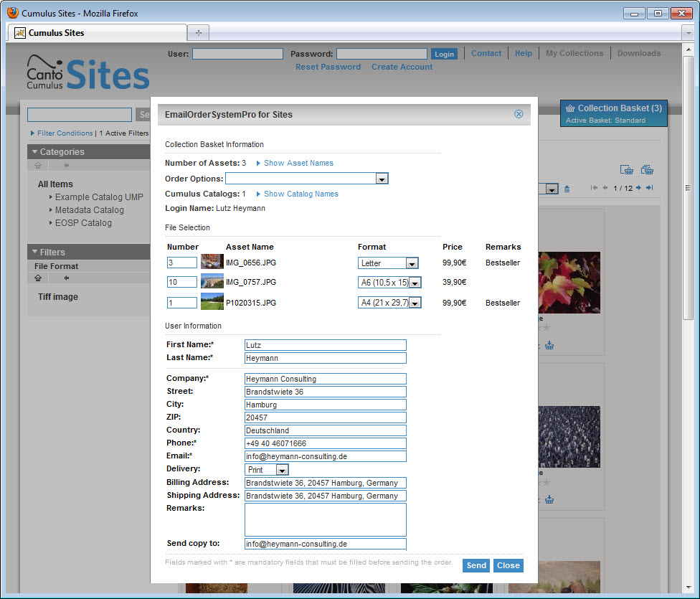Select All Items category
The image size is (700, 599).
55,184
